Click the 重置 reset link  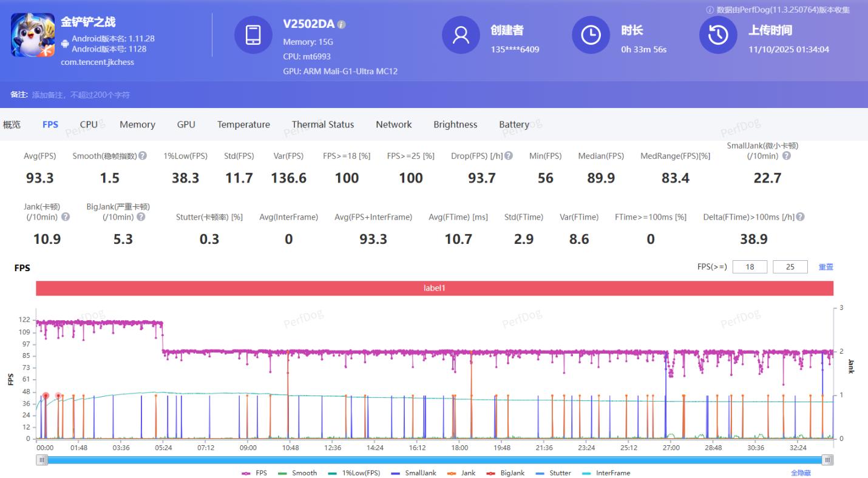pyautogui.click(x=826, y=267)
